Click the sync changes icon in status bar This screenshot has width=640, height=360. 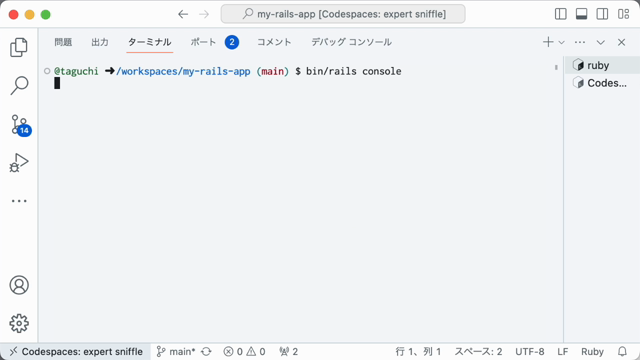point(206,351)
